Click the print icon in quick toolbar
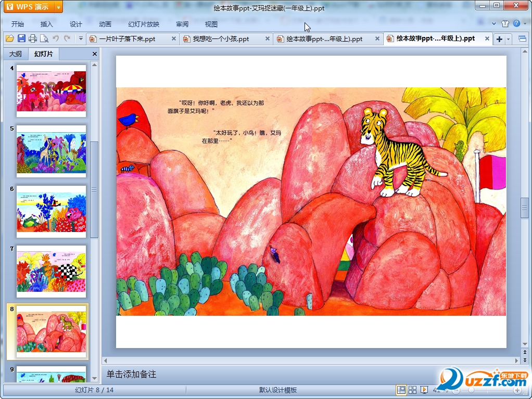Screen dimensions: 532x399 [x=33, y=38]
